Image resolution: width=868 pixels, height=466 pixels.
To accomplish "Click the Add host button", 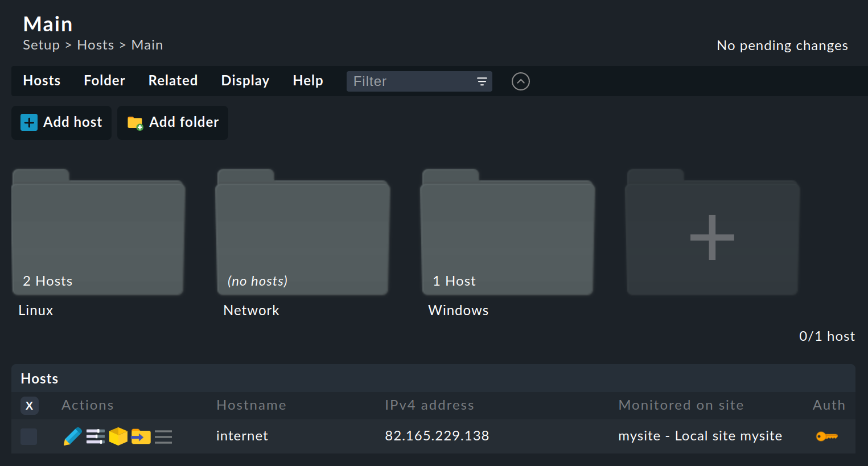I will point(61,122).
